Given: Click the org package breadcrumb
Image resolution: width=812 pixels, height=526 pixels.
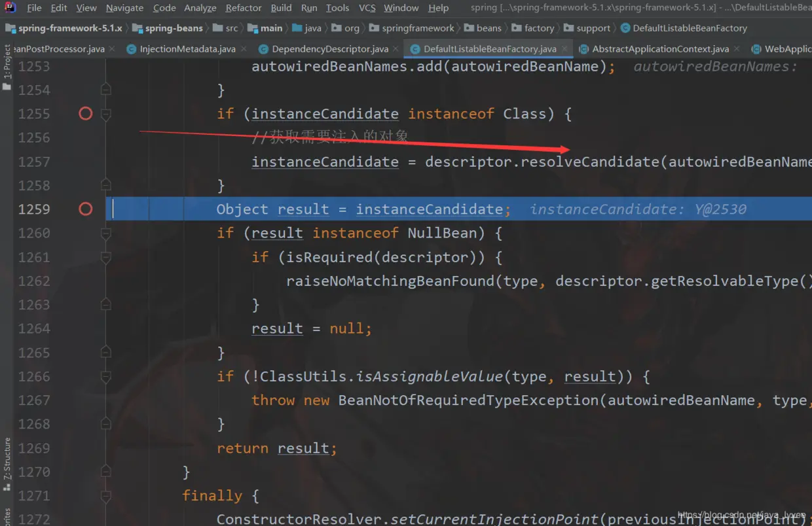Looking at the screenshot, I should (346, 28).
